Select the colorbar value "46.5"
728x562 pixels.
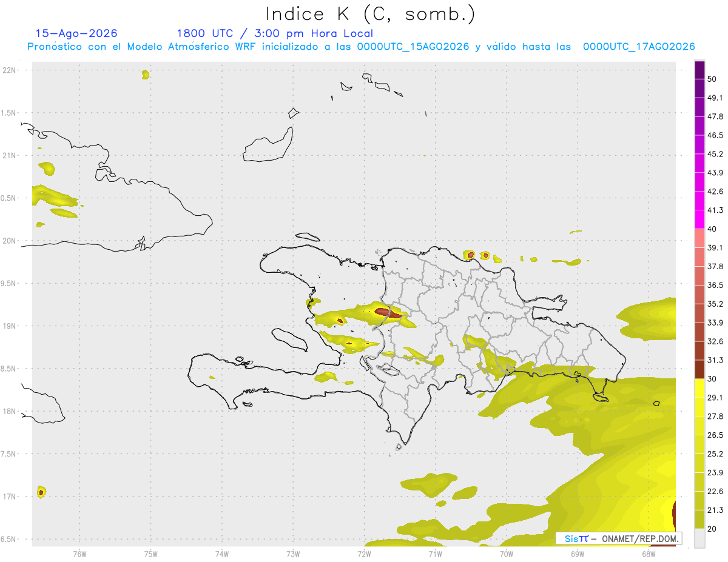tap(715, 135)
